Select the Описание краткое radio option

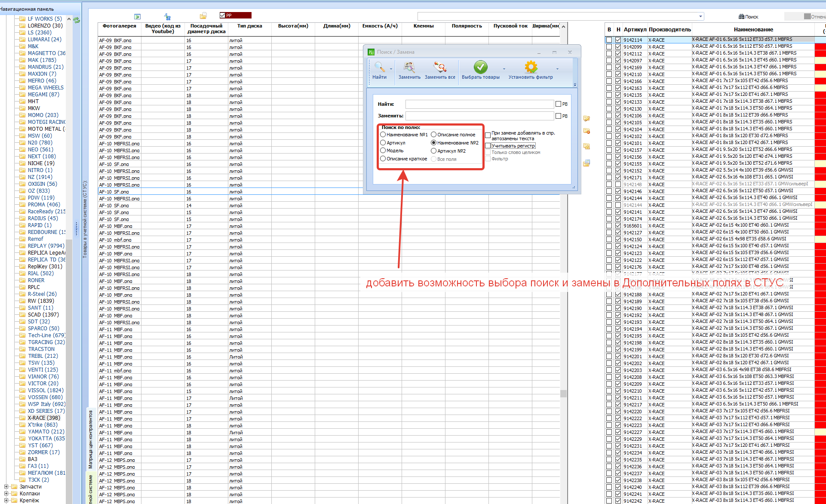tap(383, 159)
